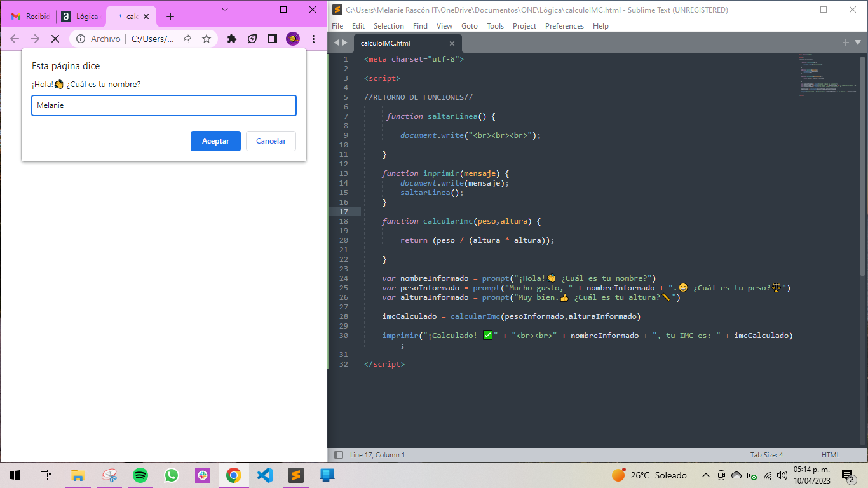This screenshot has height=488, width=868.
Task: Open Visual Studio Code from the taskbar
Action: coord(265,475)
